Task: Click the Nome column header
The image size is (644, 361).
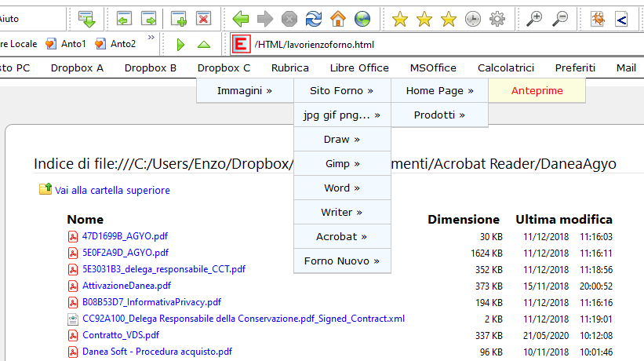Action: pyautogui.click(x=85, y=219)
